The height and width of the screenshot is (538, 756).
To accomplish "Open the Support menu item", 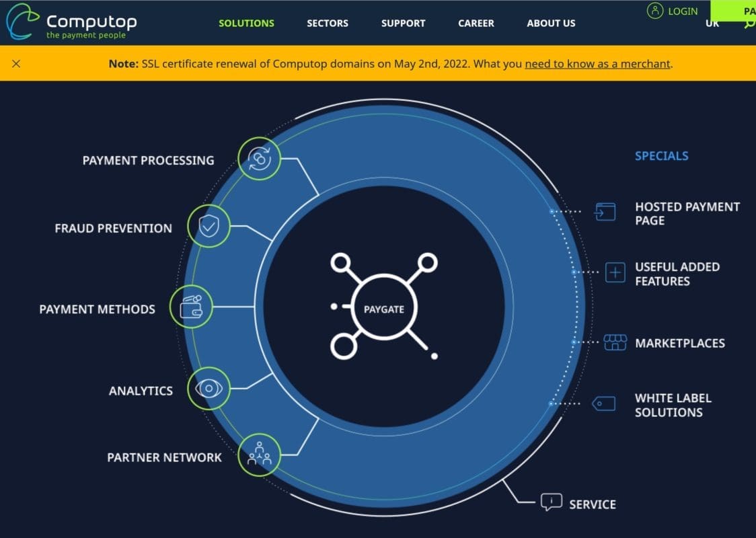I will (x=403, y=23).
